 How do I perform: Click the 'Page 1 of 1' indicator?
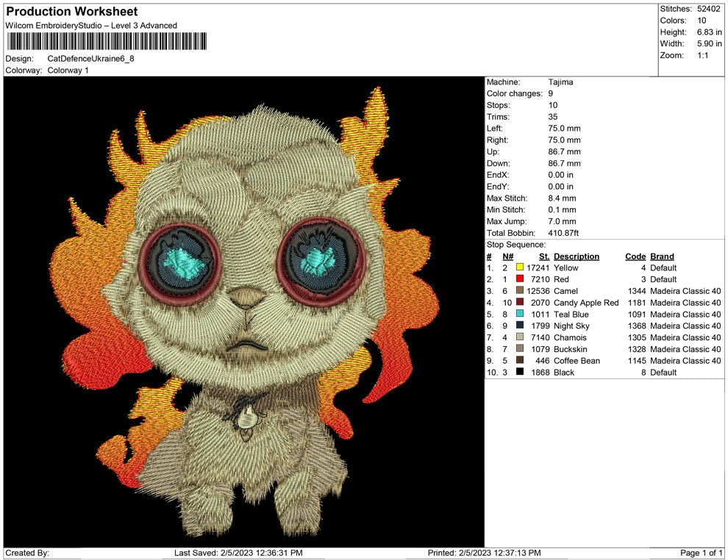(x=701, y=553)
